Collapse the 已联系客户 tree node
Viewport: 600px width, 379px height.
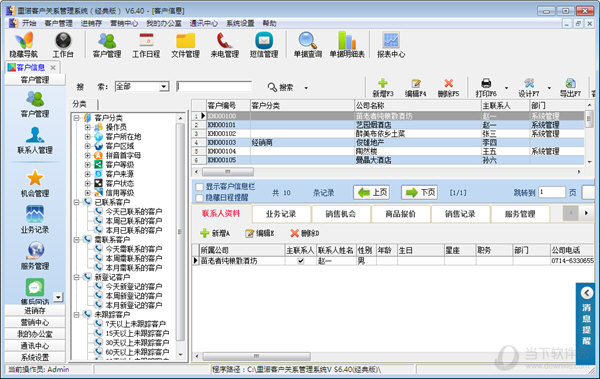[x=77, y=202]
